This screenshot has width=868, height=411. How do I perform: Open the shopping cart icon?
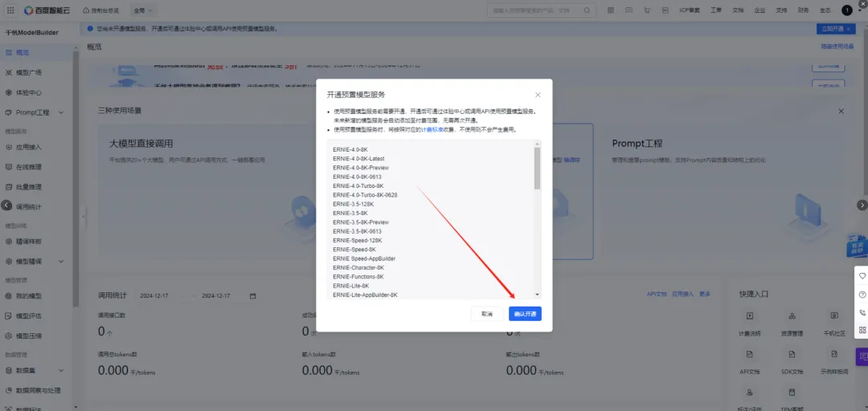pyautogui.click(x=646, y=10)
